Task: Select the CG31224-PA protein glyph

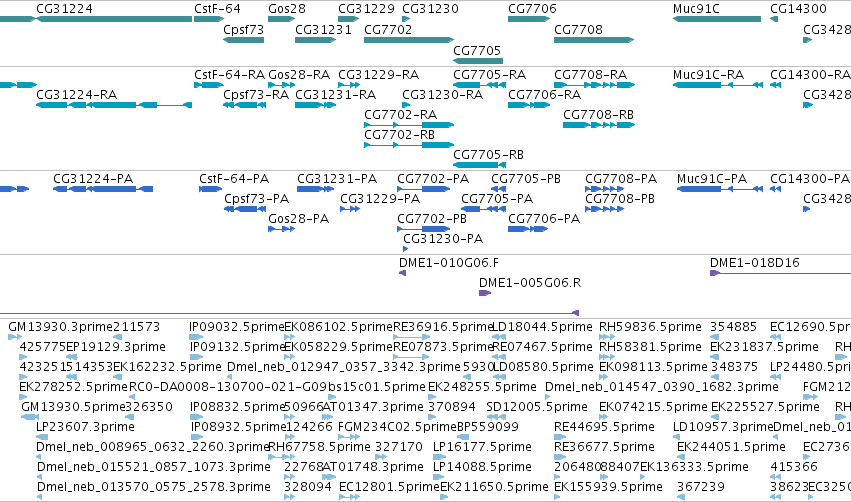Action: click(103, 189)
